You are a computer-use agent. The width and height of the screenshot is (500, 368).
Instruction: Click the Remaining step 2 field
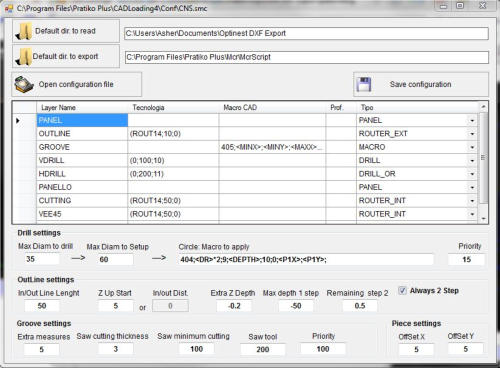pos(360,306)
